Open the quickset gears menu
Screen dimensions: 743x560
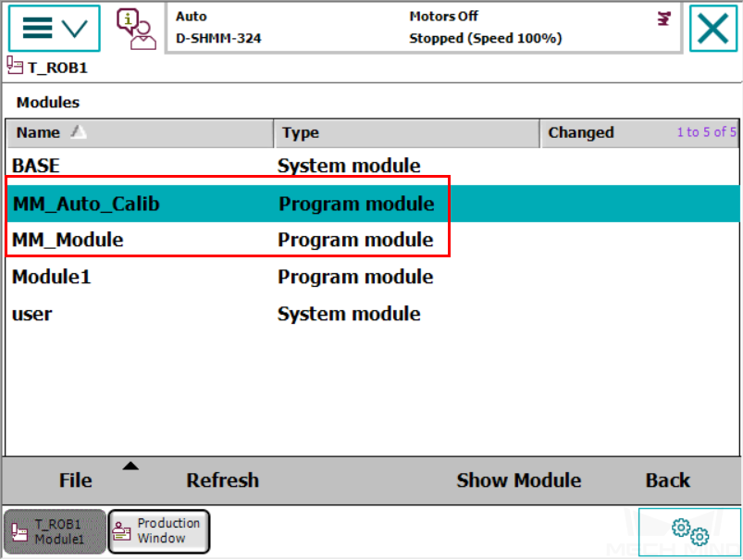[x=689, y=531]
